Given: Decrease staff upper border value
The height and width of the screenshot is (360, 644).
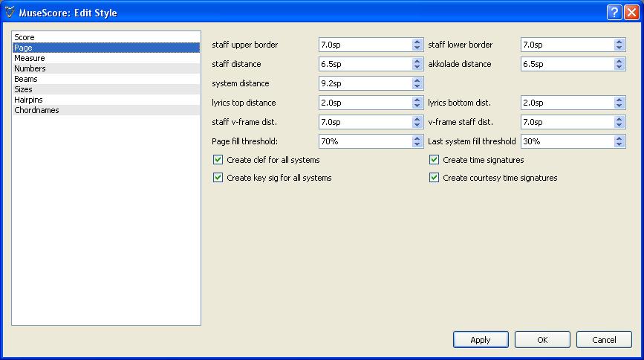Looking at the screenshot, I should [417, 48].
